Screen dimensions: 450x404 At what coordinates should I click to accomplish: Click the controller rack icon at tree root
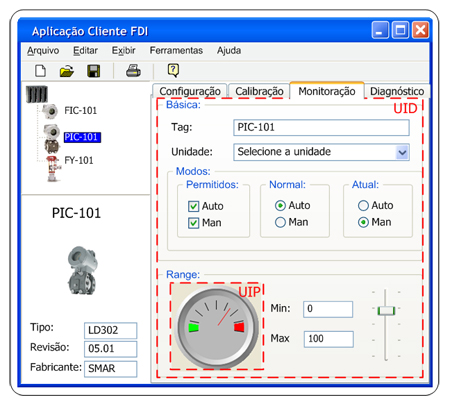37,94
